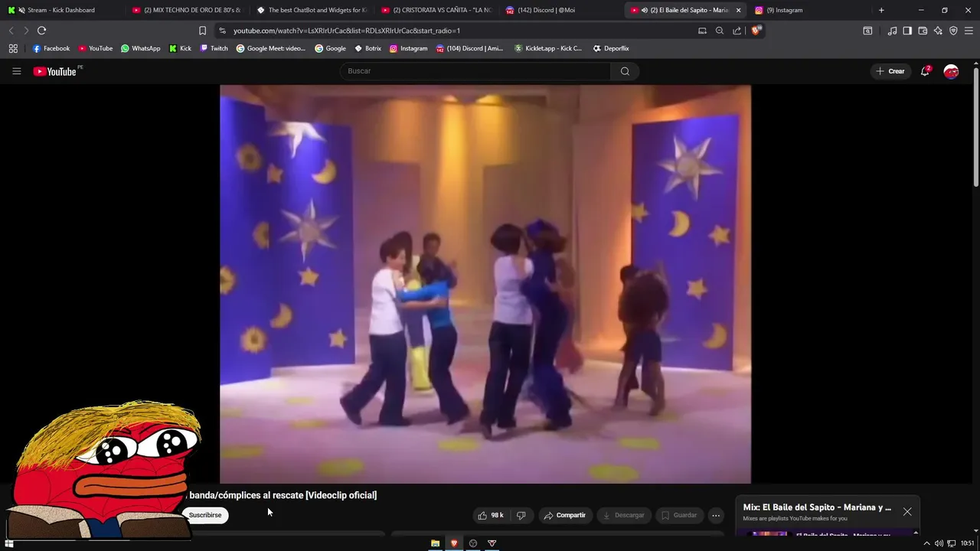Open Google Meet bookmark
This screenshot has width=980, height=551.
271,48
